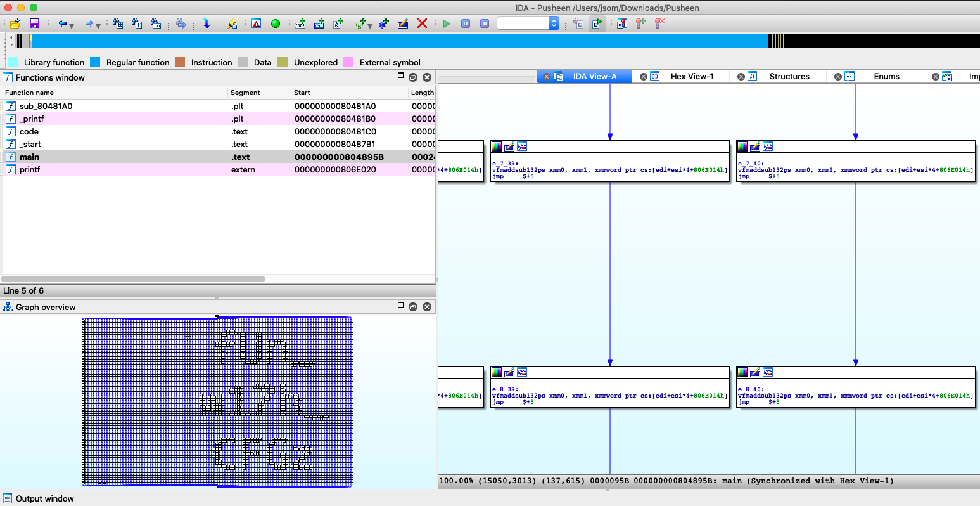Jump back with the blue left arrow
The width and height of the screenshot is (980, 506).
62,23
